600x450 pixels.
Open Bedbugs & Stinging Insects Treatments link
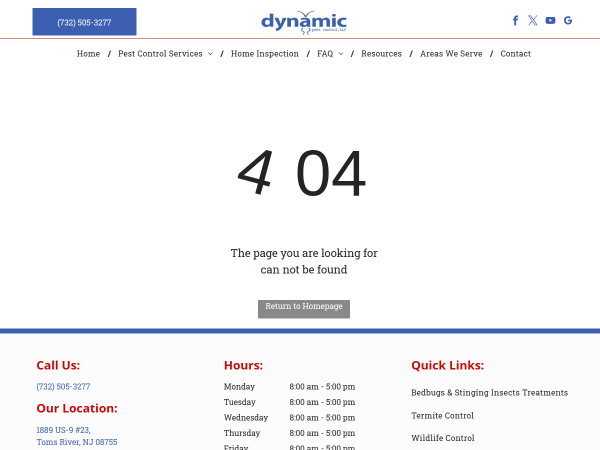[x=489, y=393]
